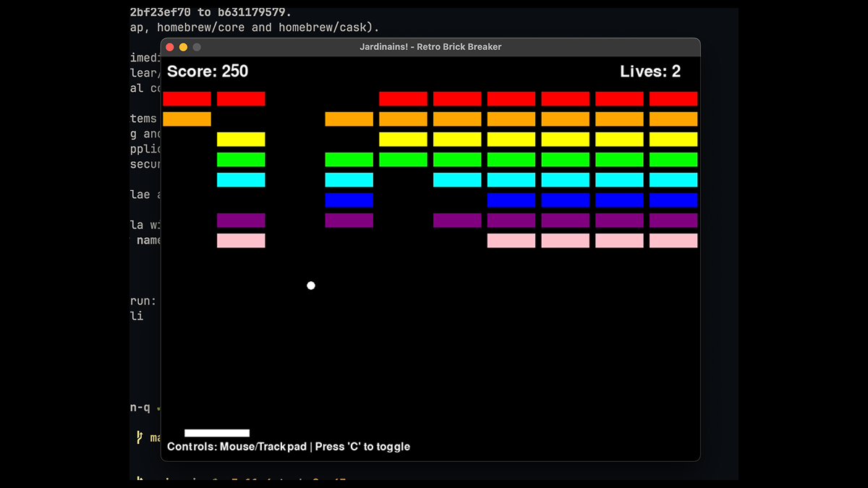
Task: Click the Lives: 2 indicator
Action: pos(650,72)
